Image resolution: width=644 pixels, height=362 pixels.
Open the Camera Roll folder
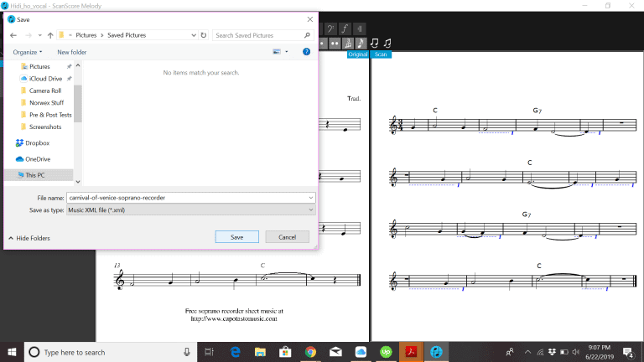click(44, 90)
